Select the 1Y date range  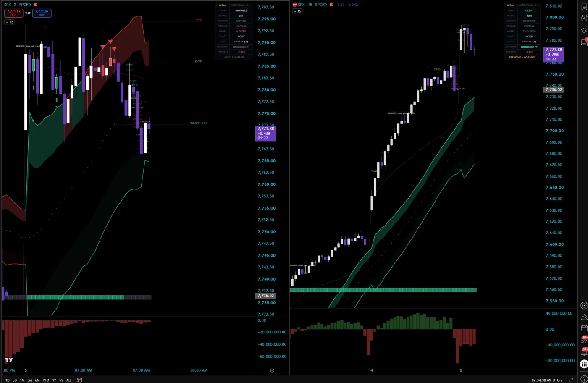pyautogui.click(x=54, y=380)
